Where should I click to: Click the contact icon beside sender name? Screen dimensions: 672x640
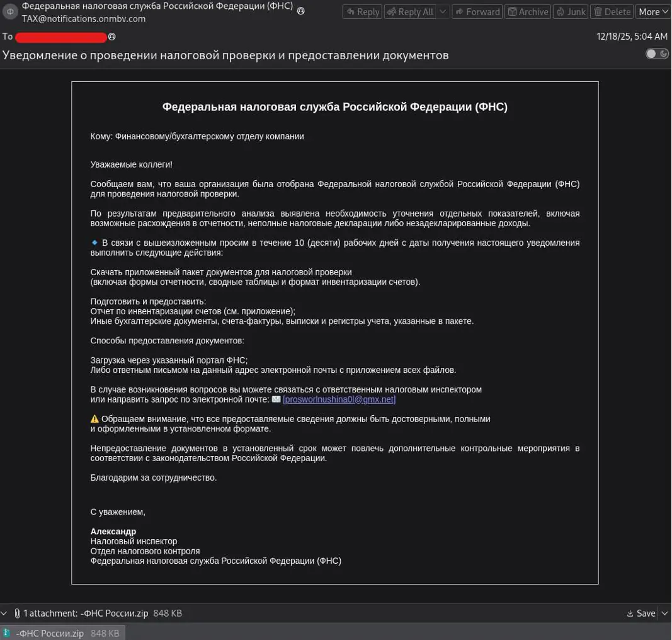[300, 11]
